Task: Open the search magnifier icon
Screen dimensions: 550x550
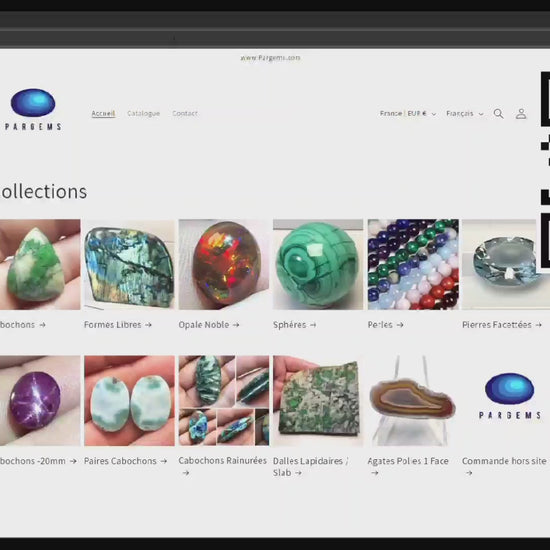Action: [498, 114]
